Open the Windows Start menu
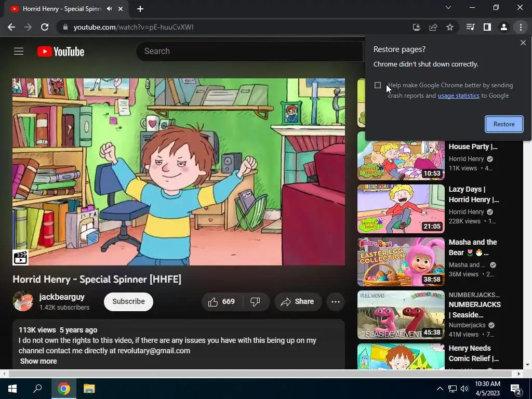 pyautogui.click(x=12, y=389)
